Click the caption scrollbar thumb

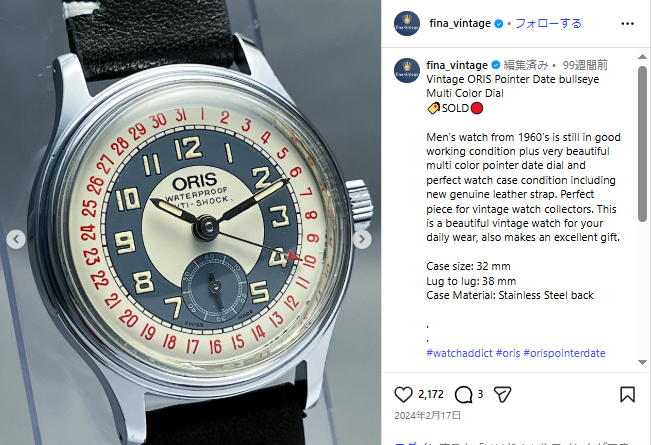click(642, 144)
